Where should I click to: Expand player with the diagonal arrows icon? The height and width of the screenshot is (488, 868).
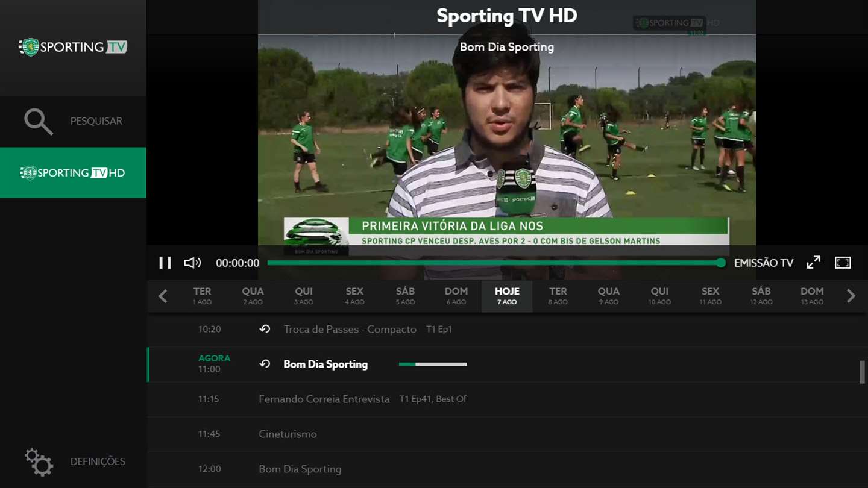click(x=814, y=262)
